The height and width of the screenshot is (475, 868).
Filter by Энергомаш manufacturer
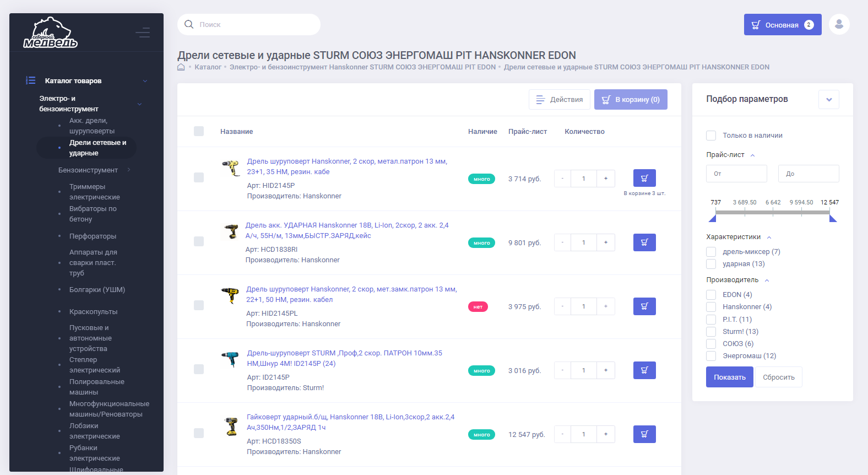coord(711,356)
